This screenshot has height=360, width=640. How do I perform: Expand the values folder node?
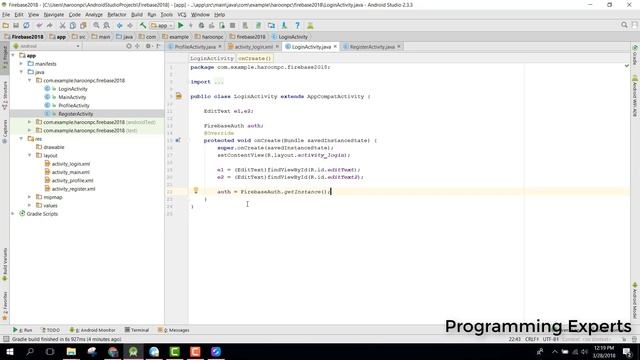tap(29, 205)
